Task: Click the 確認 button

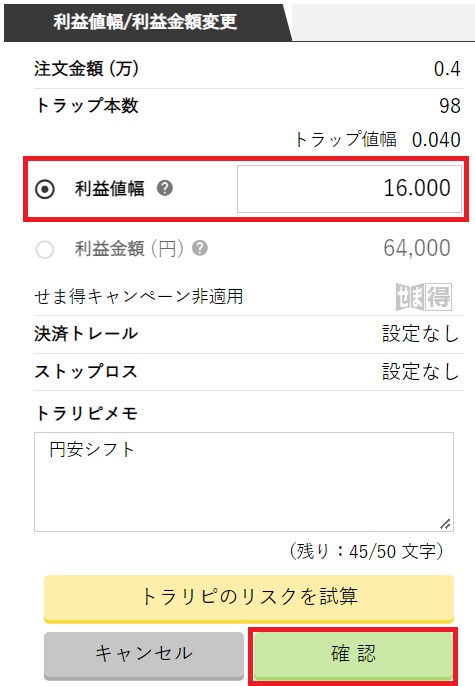Action: point(353,654)
